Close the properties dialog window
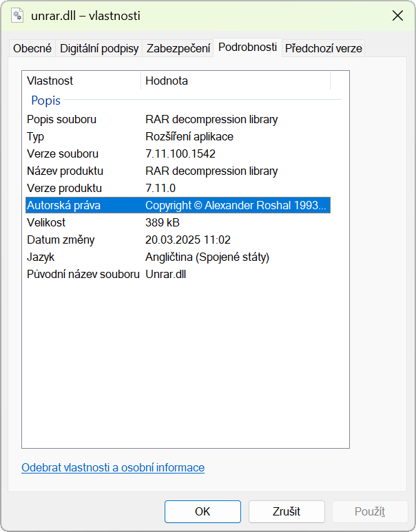 (x=397, y=16)
